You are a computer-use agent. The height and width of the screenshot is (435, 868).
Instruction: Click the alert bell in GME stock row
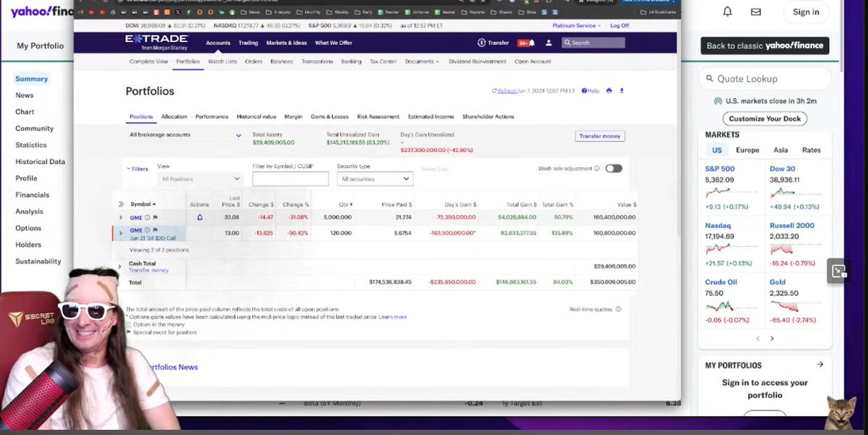(200, 217)
